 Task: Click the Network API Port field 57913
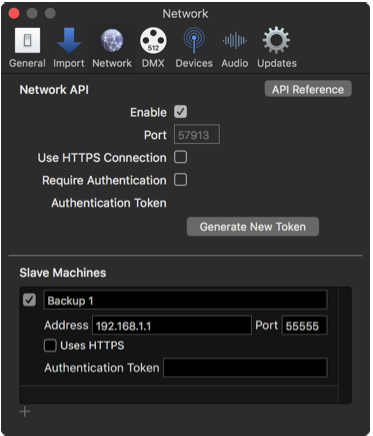[x=197, y=134]
